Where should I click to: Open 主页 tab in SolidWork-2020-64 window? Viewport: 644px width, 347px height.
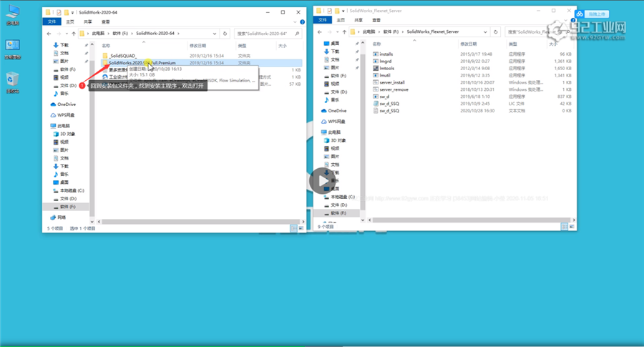70,21
